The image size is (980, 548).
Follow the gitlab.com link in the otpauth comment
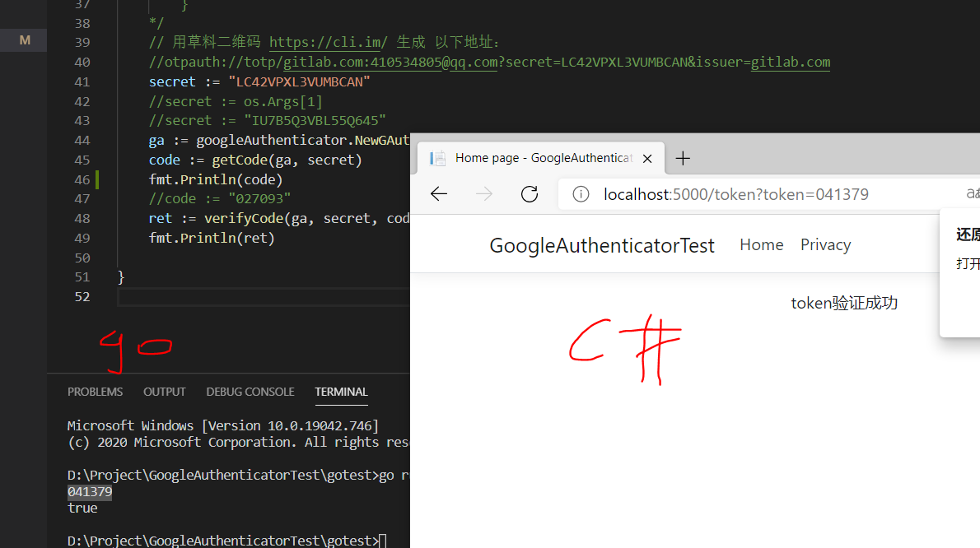point(791,62)
